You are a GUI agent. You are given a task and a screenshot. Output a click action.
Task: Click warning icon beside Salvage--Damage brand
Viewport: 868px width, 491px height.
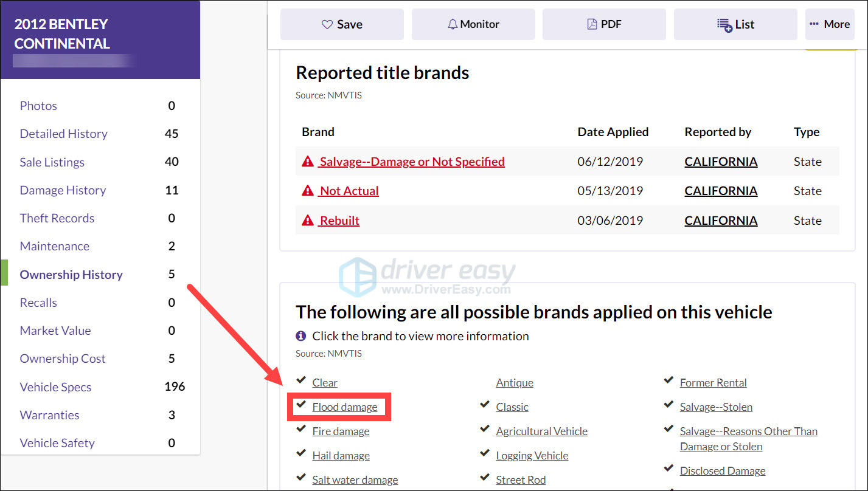pyautogui.click(x=308, y=162)
